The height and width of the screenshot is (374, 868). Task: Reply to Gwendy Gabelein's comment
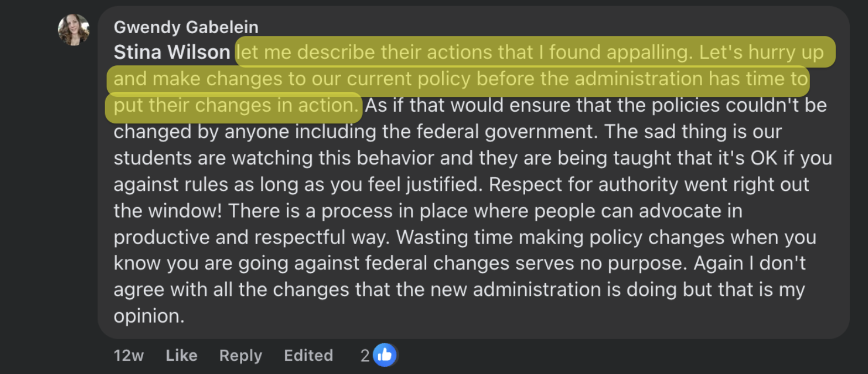pyautogui.click(x=240, y=355)
